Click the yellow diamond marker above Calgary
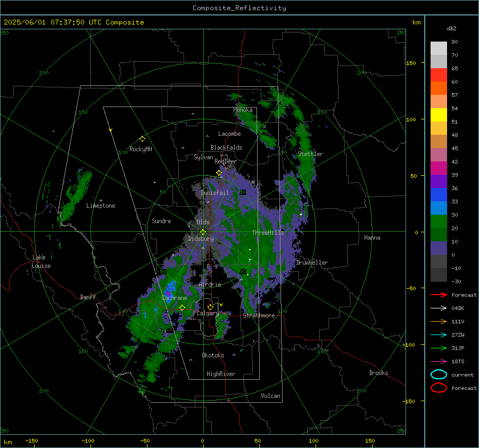The image size is (479, 448). click(210, 307)
